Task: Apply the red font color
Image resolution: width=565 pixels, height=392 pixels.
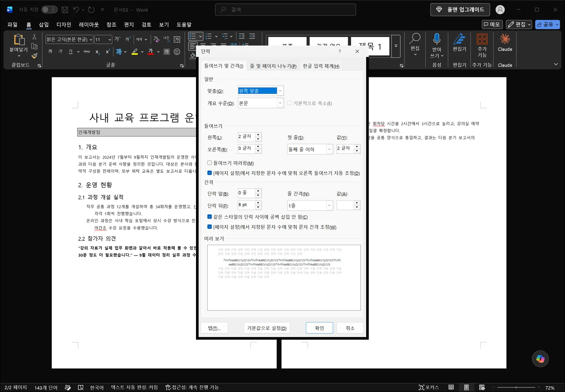Action: [151, 52]
